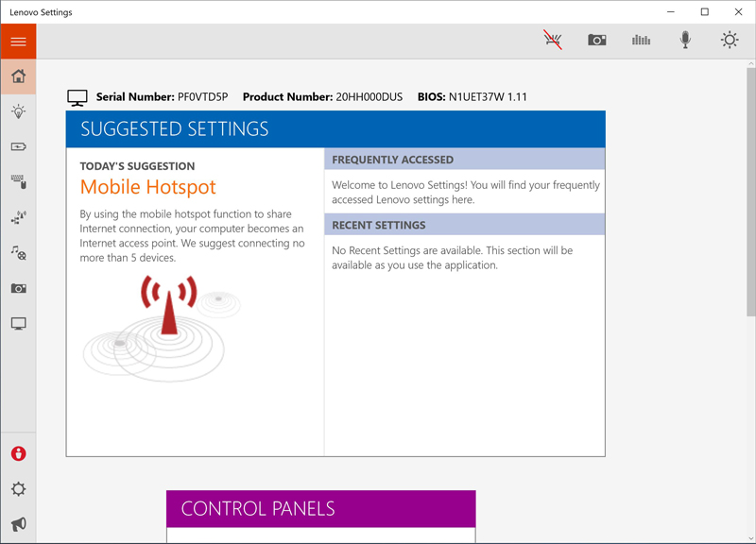Minimize the Lenovo Settings window
Image resolution: width=756 pixels, height=544 pixels.
(671, 12)
